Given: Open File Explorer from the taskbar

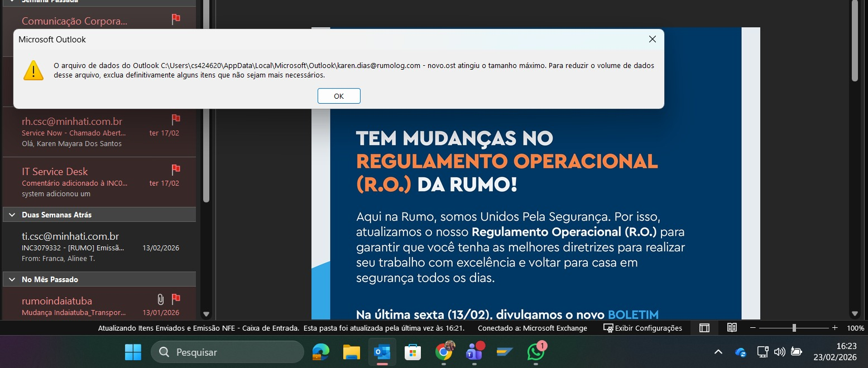Looking at the screenshot, I should point(351,352).
